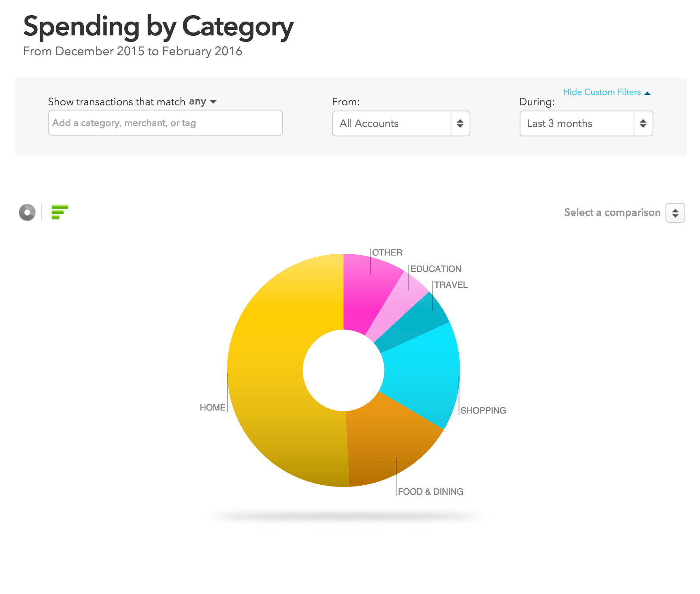Switch to donut chart view icon
The height and width of the screenshot is (594, 700).
tap(27, 212)
